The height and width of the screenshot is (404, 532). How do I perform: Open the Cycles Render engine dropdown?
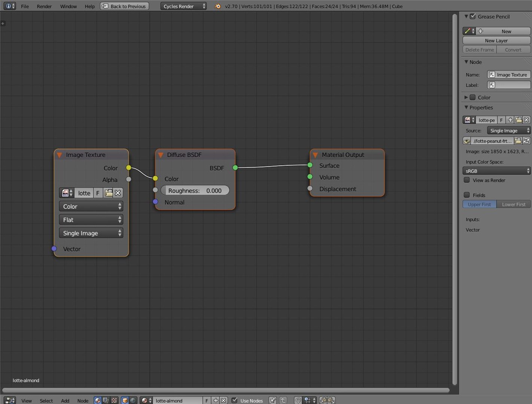point(183,6)
